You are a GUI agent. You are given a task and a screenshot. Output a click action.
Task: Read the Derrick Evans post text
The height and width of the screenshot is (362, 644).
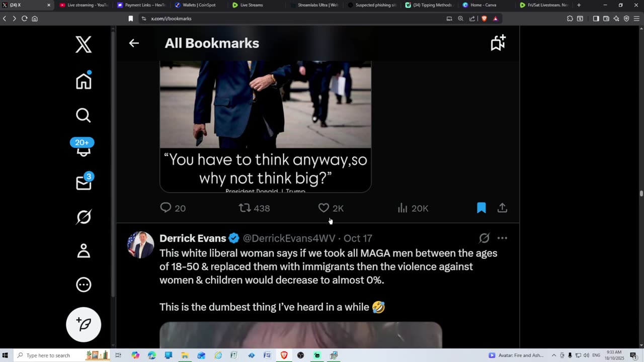tap(329, 280)
